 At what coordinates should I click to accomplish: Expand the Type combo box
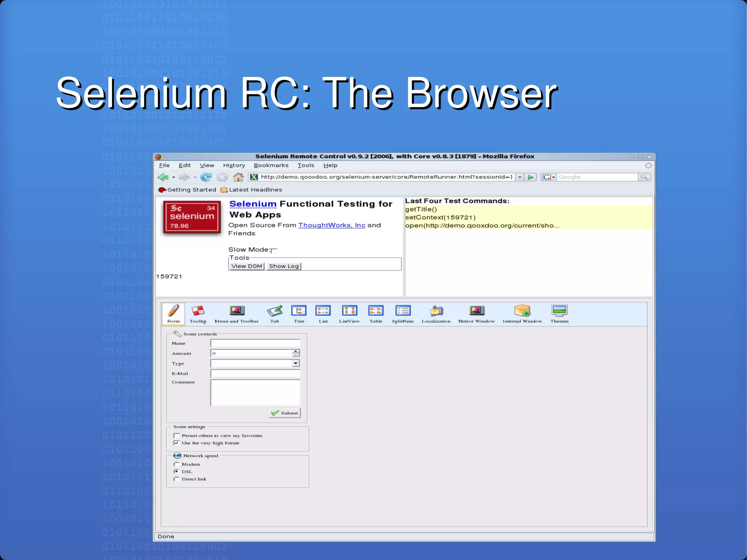point(296,363)
